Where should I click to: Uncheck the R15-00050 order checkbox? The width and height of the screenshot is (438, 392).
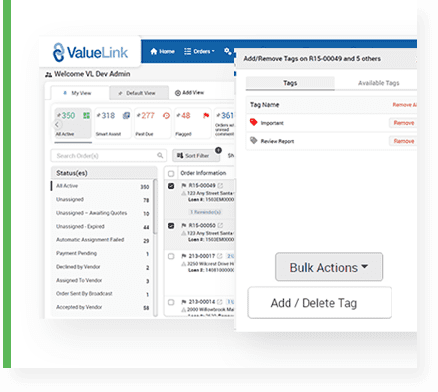click(x=171, y=226)
